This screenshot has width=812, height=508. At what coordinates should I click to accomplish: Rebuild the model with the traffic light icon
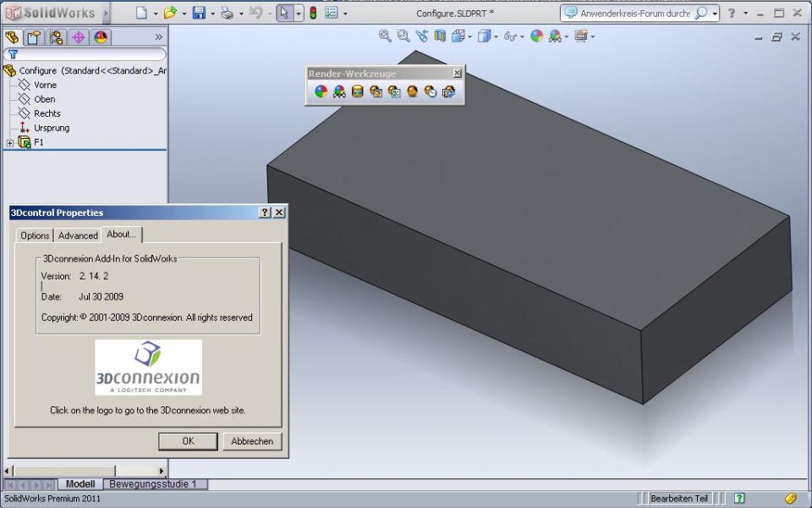coord(313,13)
